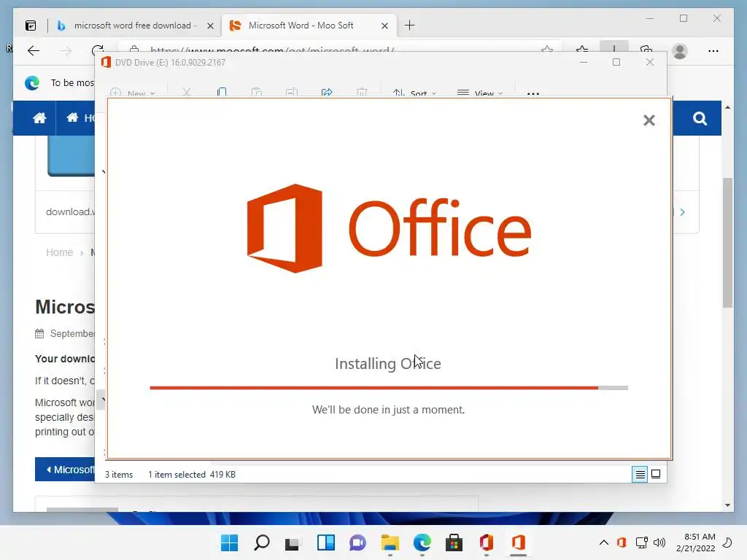Screen dimensions: 747x560
Task: Click Moo Soft home icon in navbar
Action: coord(39,118)
